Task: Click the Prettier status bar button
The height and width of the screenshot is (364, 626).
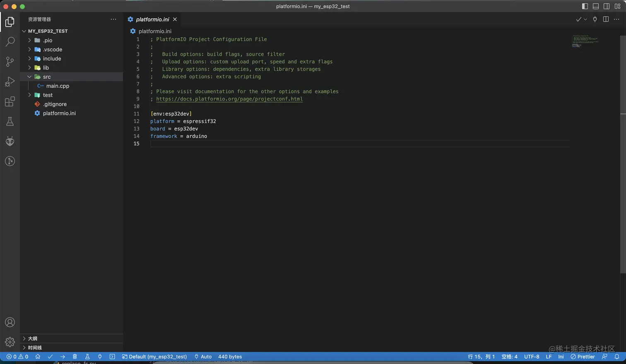Action: (x=583, y=357)
